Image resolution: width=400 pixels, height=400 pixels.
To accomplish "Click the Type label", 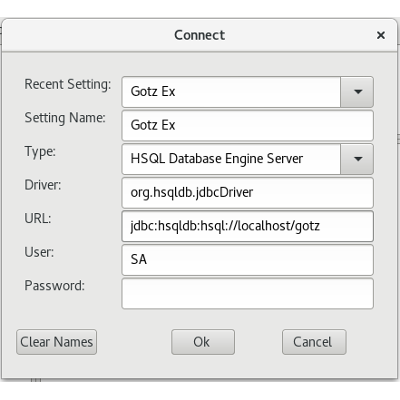I will [x=40, y=152].
